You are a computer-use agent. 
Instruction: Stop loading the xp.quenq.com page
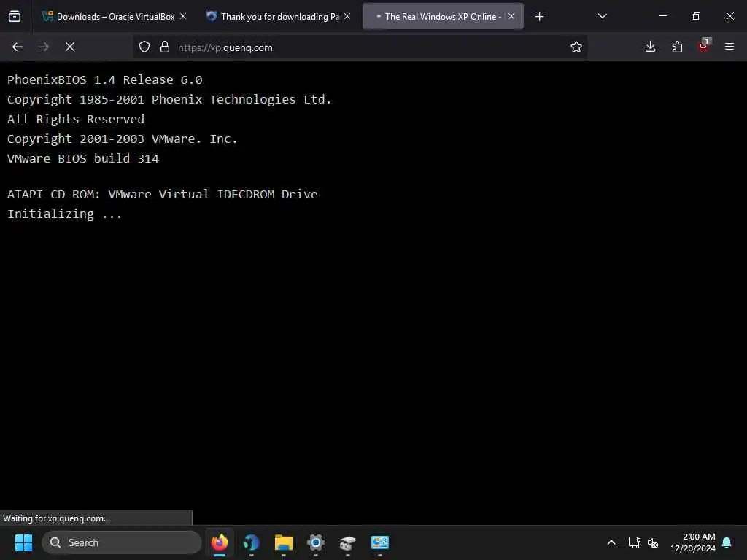coord(70,47)
